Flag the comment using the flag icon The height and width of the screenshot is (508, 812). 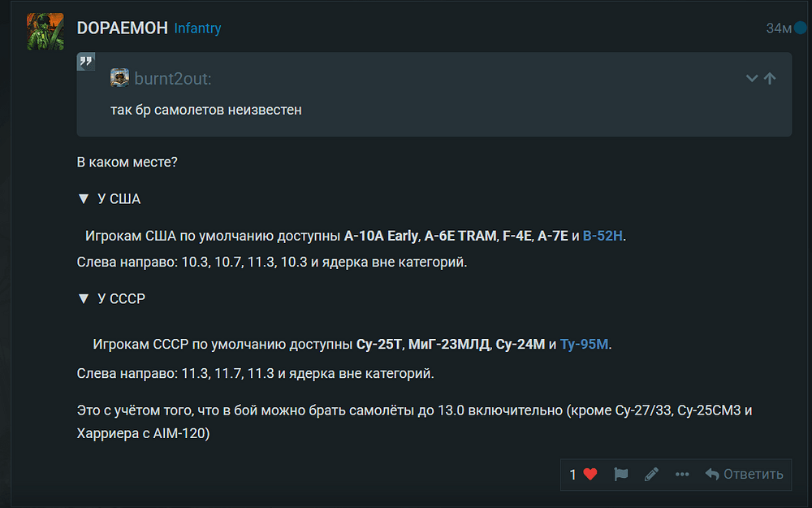click(620, 474)
